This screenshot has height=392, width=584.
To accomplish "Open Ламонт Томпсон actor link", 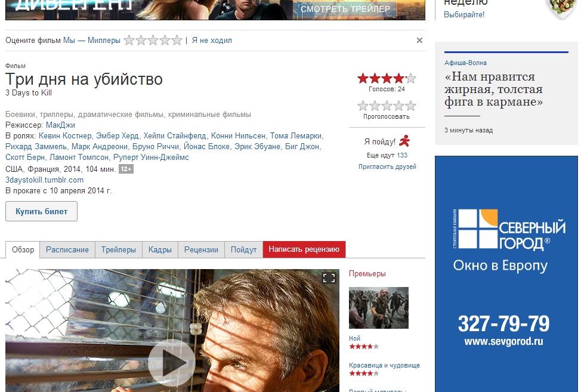I will (x=79, y=158).
